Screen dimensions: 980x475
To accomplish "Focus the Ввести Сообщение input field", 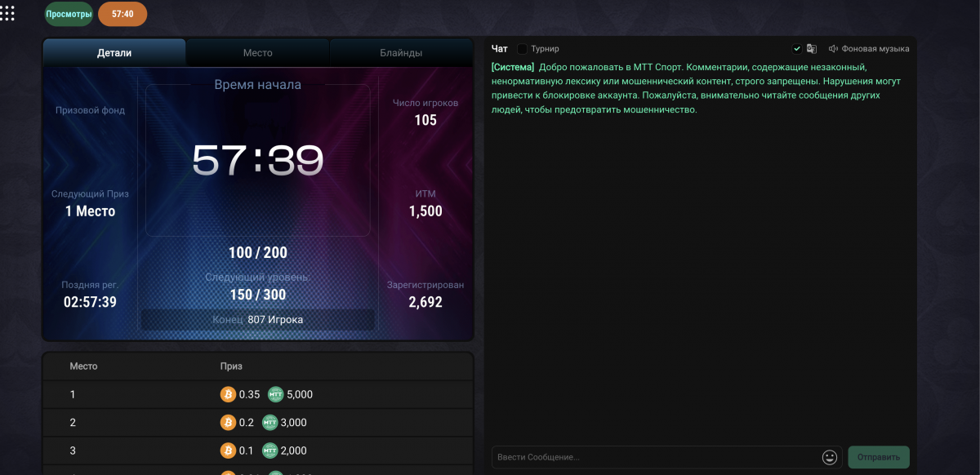I will click(656, 457).
